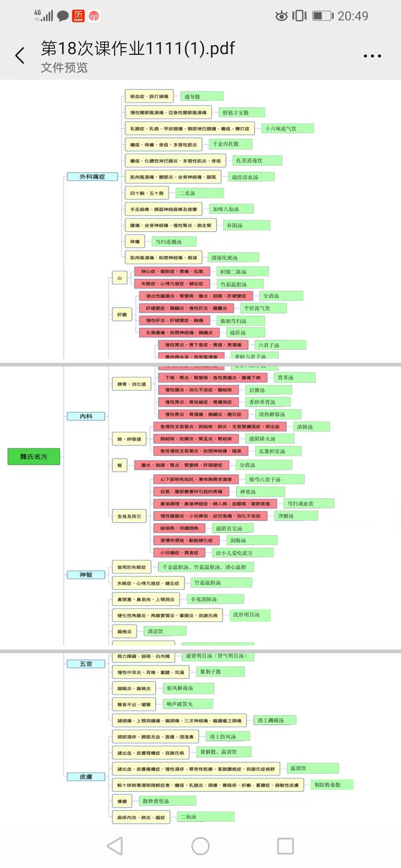Tap the green 香砂养胃汤 formula node
Viewport: 401px width, 868px height.
(x=268, y=402)
